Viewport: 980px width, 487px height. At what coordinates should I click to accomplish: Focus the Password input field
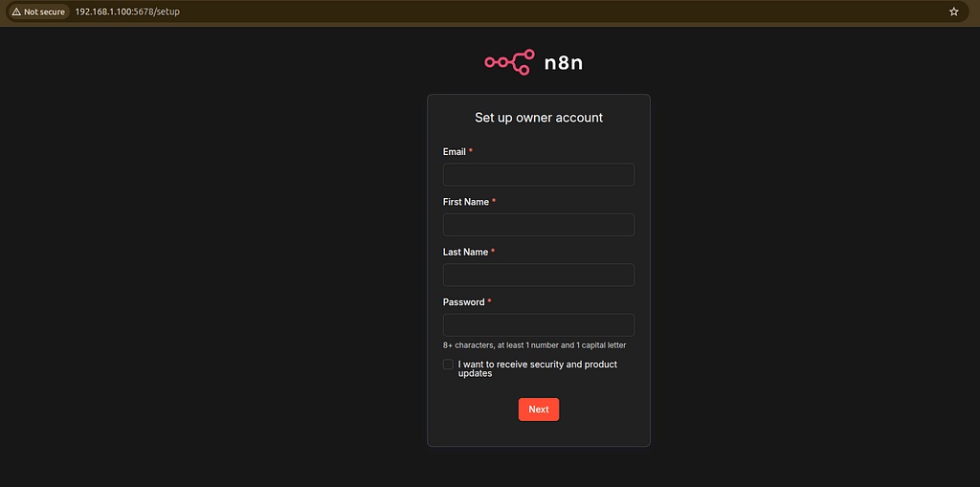coord(539,325)
